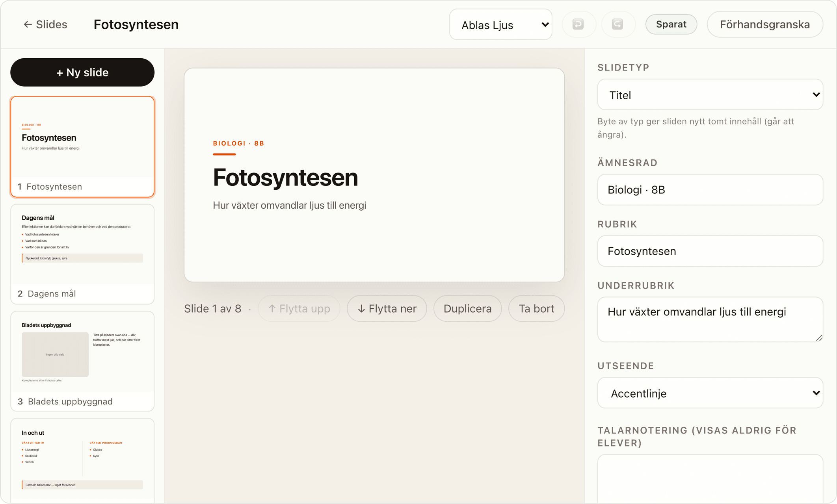837x504 pixels.
Task: Select slide 3 Bladets uppbyggnad thumbnail
Action: tap(82, 361)
